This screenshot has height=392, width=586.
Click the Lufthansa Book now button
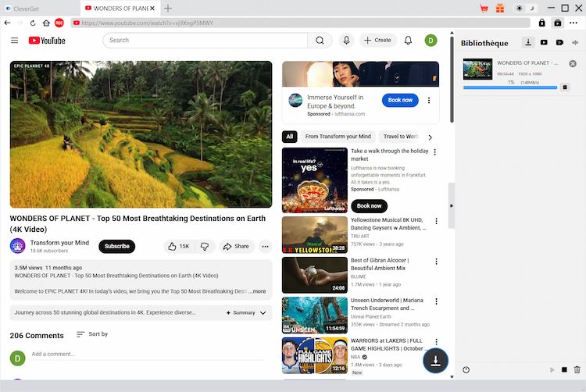point(400,100)
